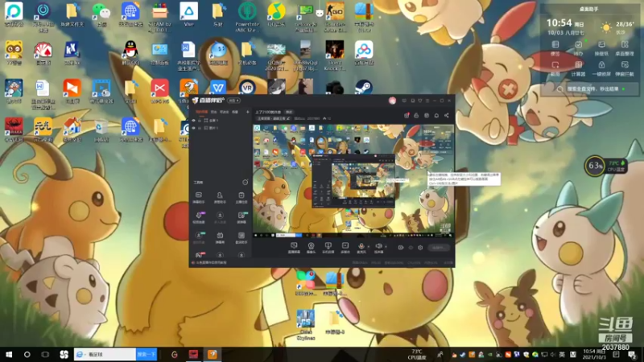This screenshot has width=644, height=362.
Task: Click room number 2037880 in Douyu header
Action: click(x=313, y=118)
